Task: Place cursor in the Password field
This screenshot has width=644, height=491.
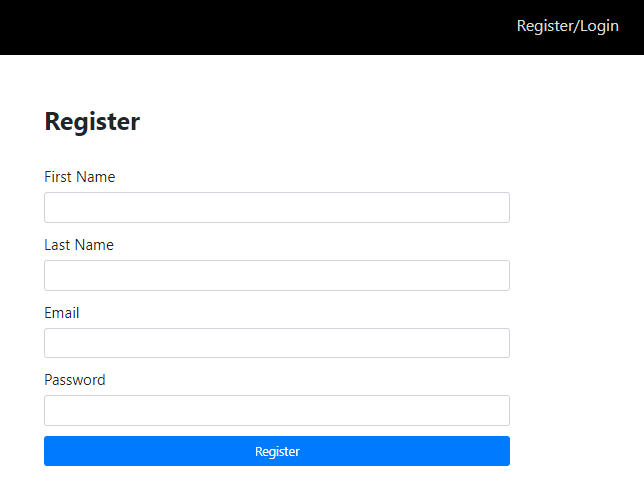Action: pyautogui.click(x=277, y=411)
